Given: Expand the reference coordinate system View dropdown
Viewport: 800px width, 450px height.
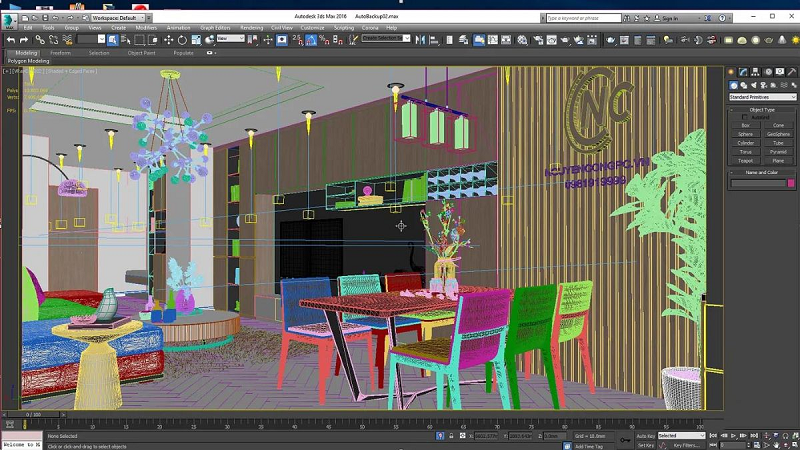Looking at the screenshot, I should click(x=230, y=39).
